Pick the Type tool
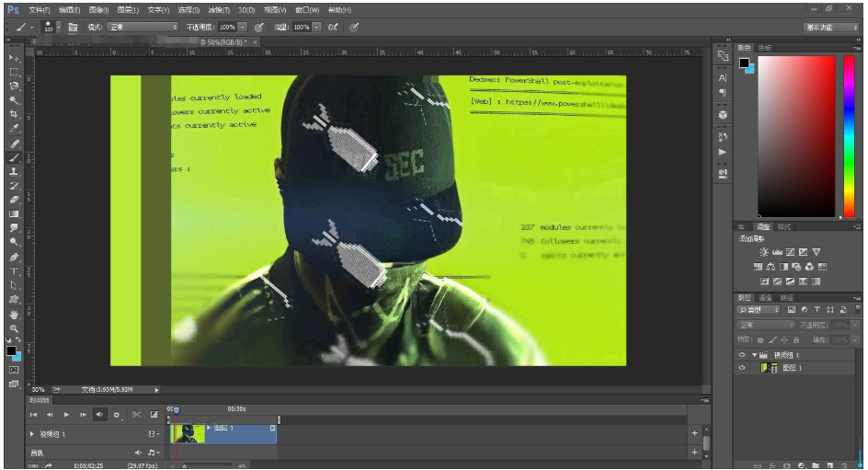The height and width of the screenshot is (470, 868). pos(14,271)
